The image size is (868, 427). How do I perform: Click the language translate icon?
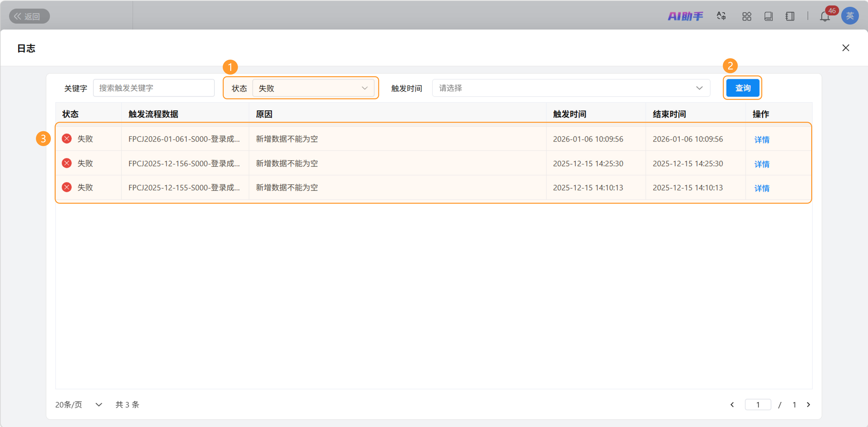coord(721,16)
